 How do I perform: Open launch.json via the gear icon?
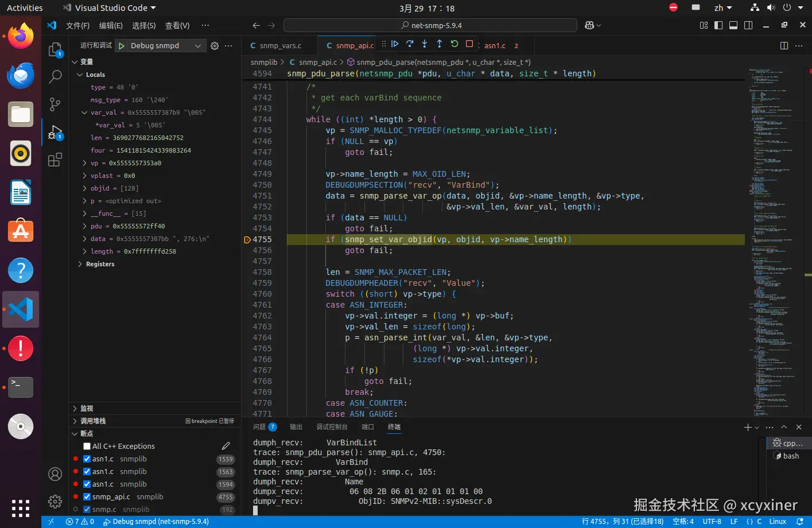[x=215, y=46]
